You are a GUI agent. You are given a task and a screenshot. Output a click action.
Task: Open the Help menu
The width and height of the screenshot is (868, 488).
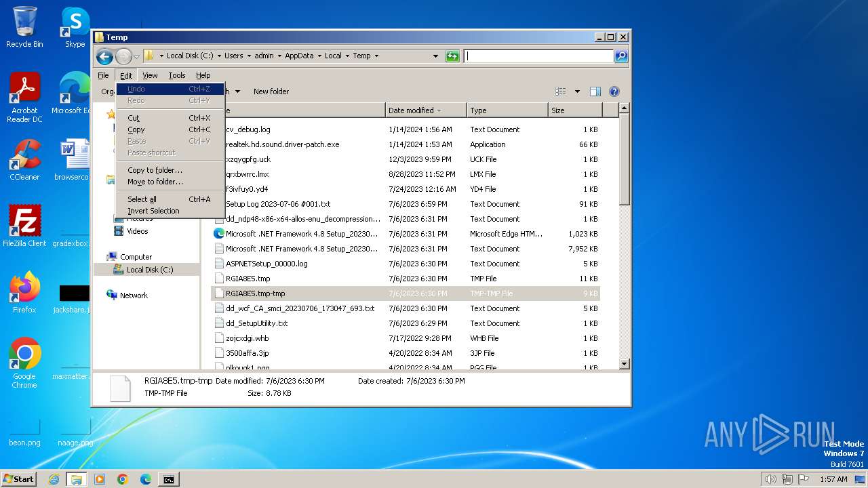[x=203, y=75]
